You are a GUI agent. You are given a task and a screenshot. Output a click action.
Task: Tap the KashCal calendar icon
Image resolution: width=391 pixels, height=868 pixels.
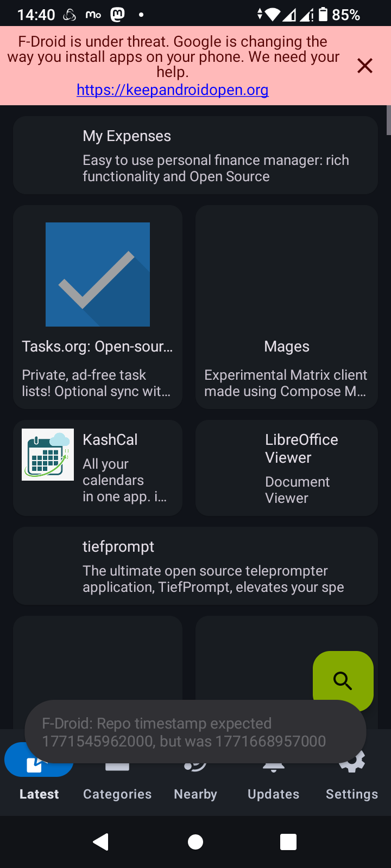(x=48, y=455)
